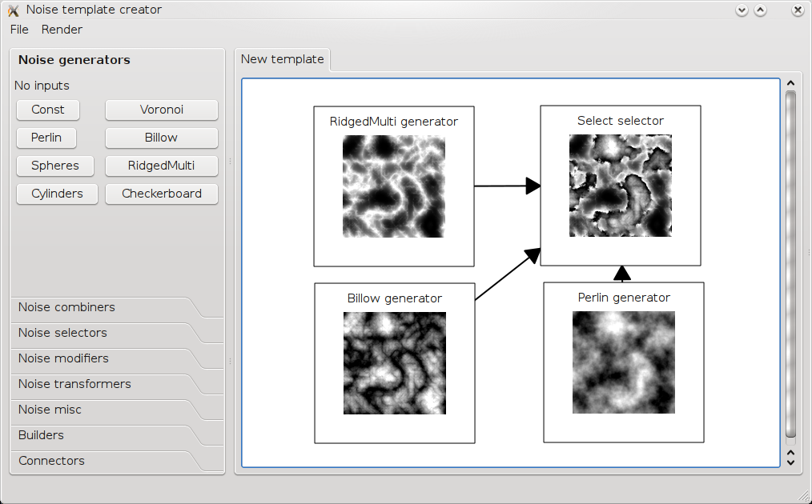Select the RidgedMulti generator preview image
812x504 pixels.
(393, 186)
